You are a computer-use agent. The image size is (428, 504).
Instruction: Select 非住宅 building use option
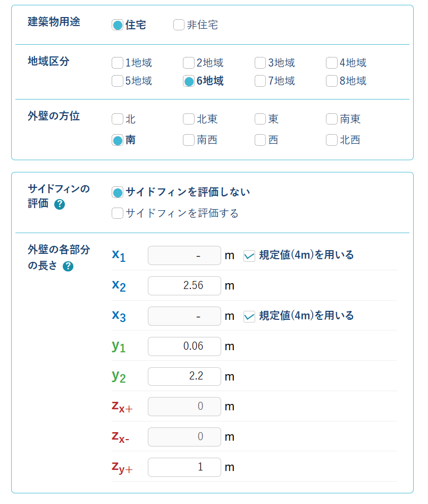pos(179,25)
